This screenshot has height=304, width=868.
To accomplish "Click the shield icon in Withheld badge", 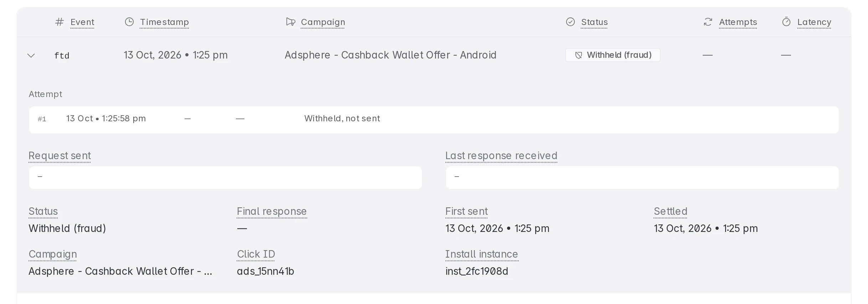I will [x=579, y=55].
